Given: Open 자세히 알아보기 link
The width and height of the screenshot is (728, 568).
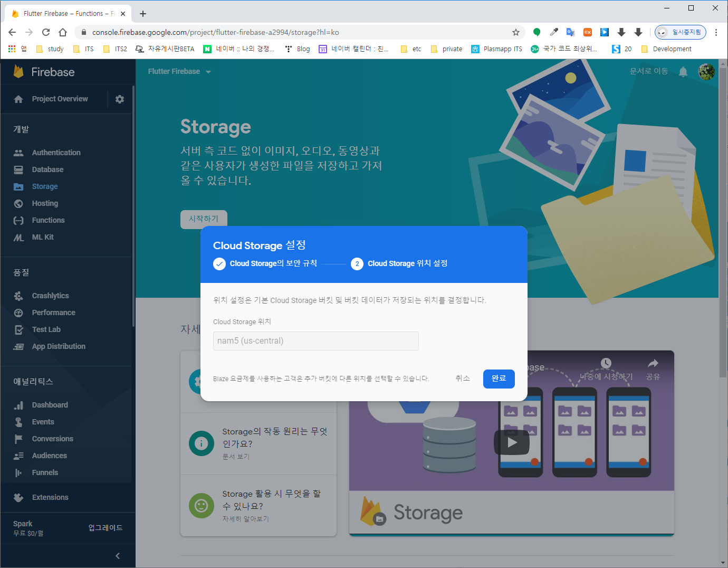Looking at the screenshot, I should coord(245,519).
